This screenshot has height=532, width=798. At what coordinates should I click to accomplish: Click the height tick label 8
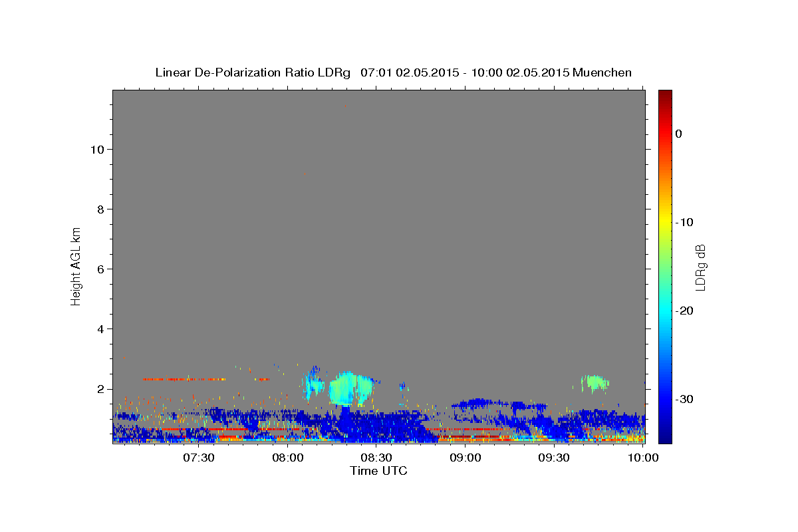[99, 209]
